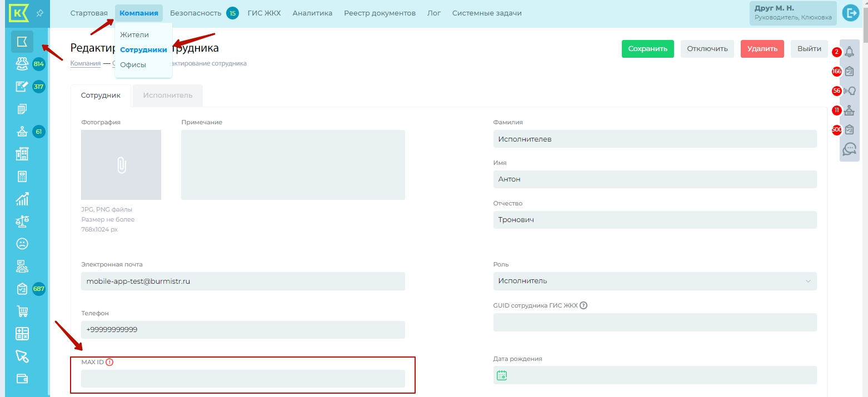
Task: Choose Сотрудники in the Компания submenu
Action: [x=143, y=49]
